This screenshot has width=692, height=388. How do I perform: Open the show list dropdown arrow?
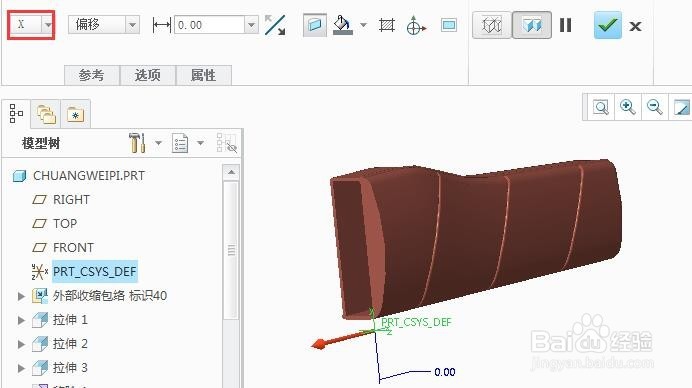(200, 143)
